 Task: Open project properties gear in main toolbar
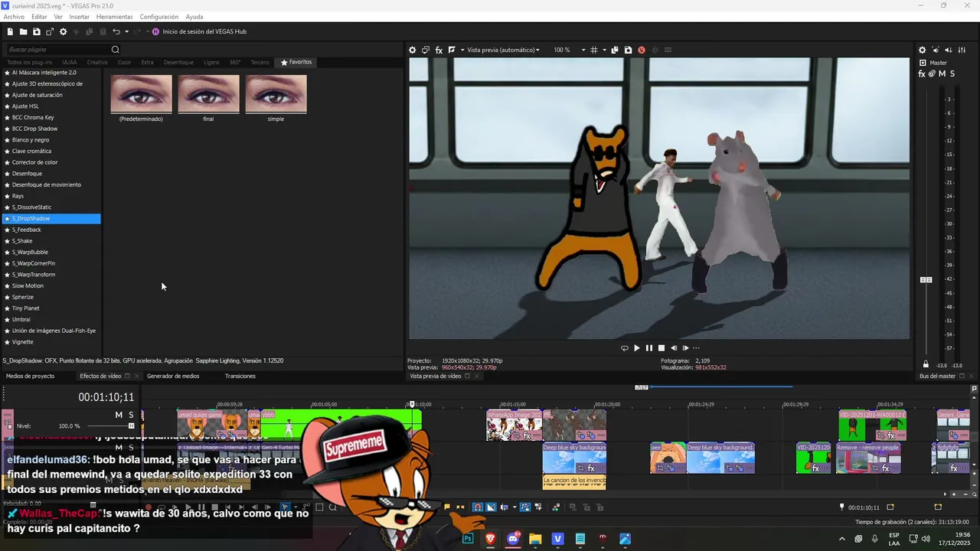click(64, 31)
